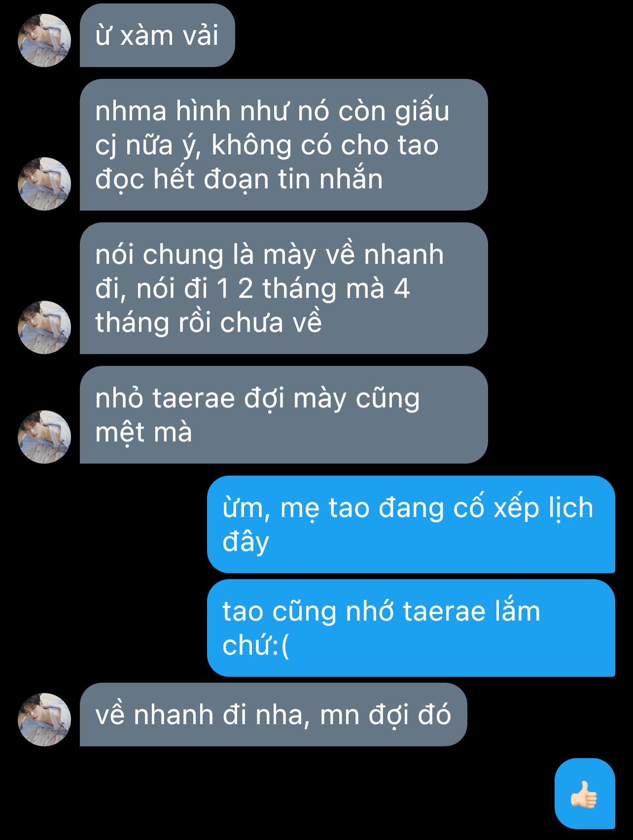Tap the "nói chung là mày về nhanh" message
The width and height of the screenshot is (633, 840).
[x=283, y=288]
